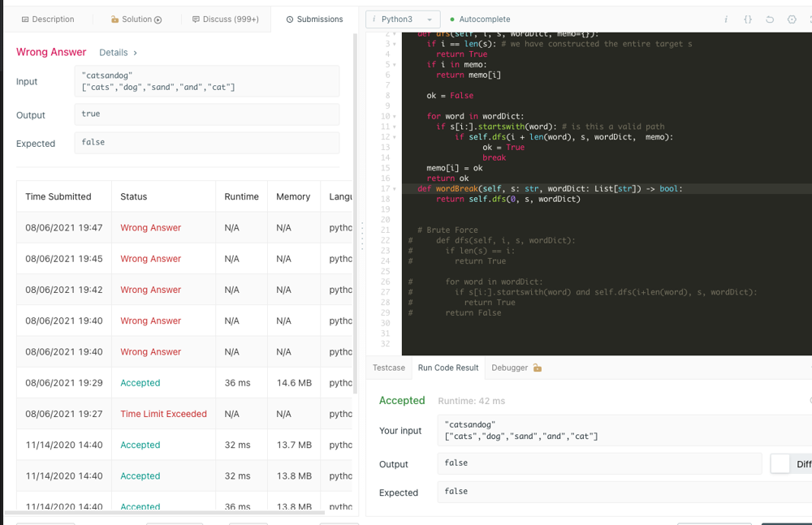This screenshot has width=812, height=525.
Task: Reset code with the revert icon
Action: coord(770,19)
